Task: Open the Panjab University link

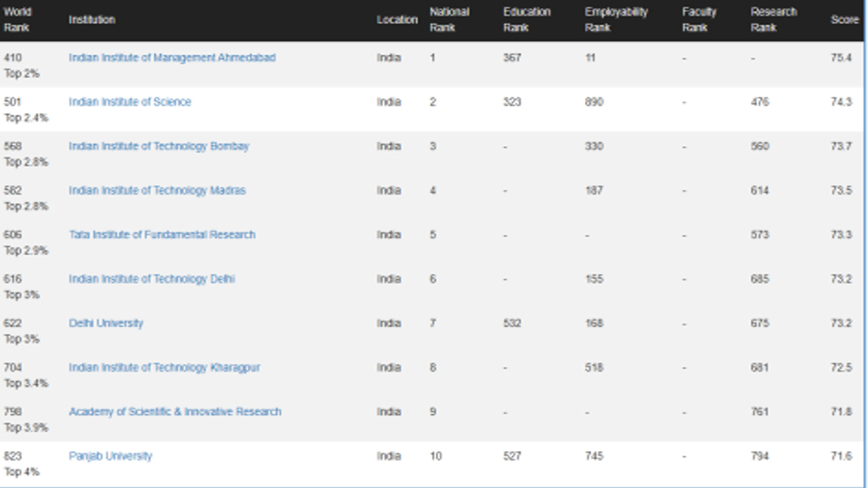Action: 111,456
